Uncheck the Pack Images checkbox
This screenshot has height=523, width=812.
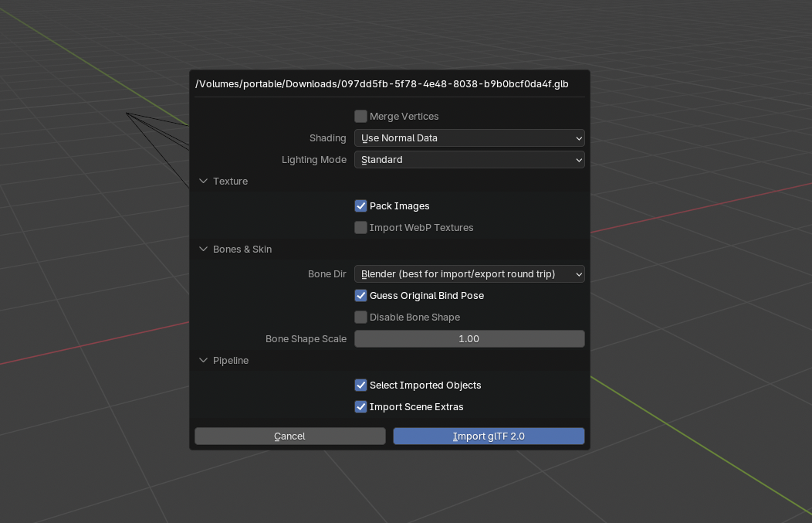(360, 206)
